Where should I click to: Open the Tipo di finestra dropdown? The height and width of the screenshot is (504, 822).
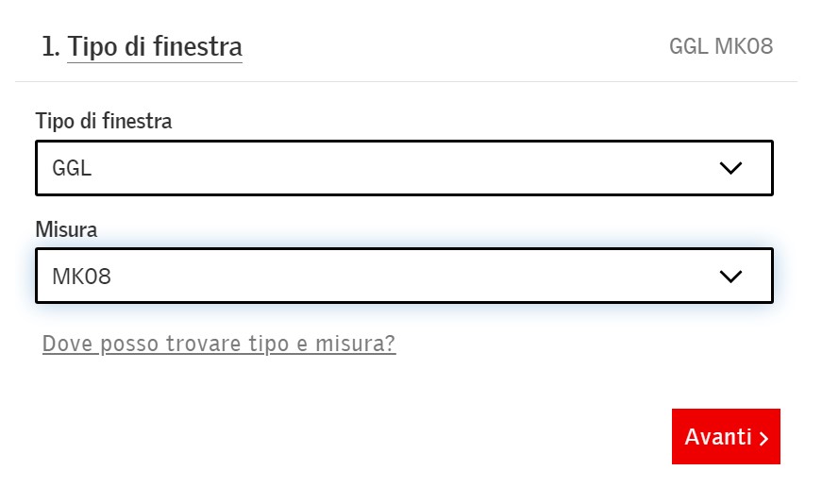pyautogui.click(x=404, y=168)
